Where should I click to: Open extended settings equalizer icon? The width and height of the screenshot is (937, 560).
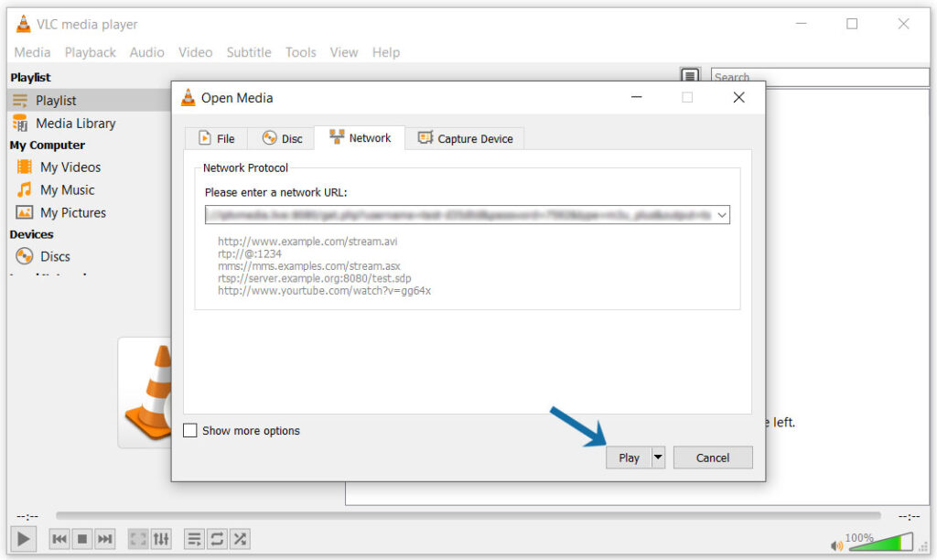(161, 539)
